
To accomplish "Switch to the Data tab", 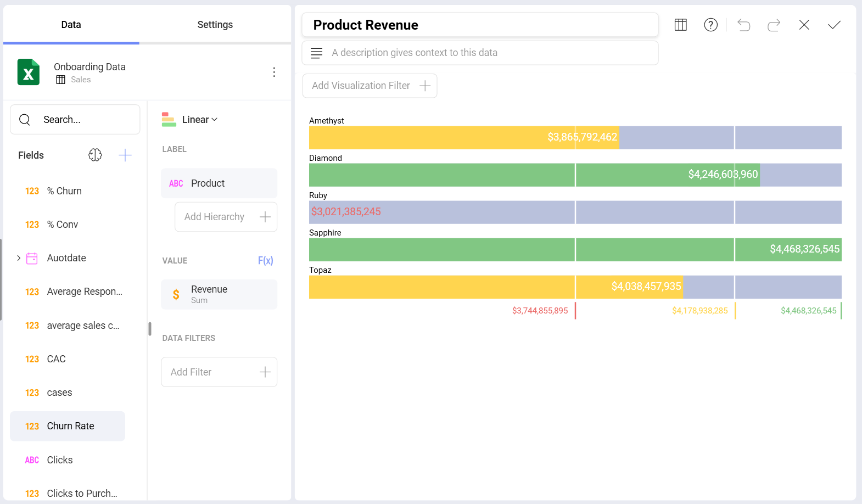I will tap(71, 25).
